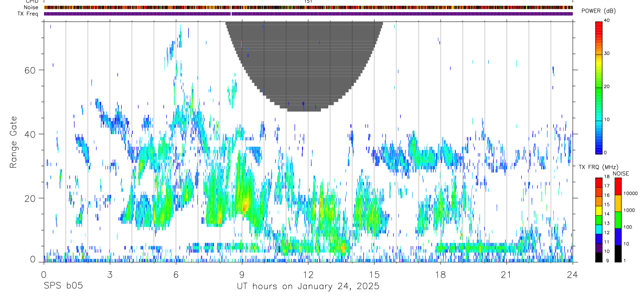The height and width of the screenshot is (297, 644).
Task: Click the UT hours on January 24, 2025 title
Action: (x=308, y=287)
